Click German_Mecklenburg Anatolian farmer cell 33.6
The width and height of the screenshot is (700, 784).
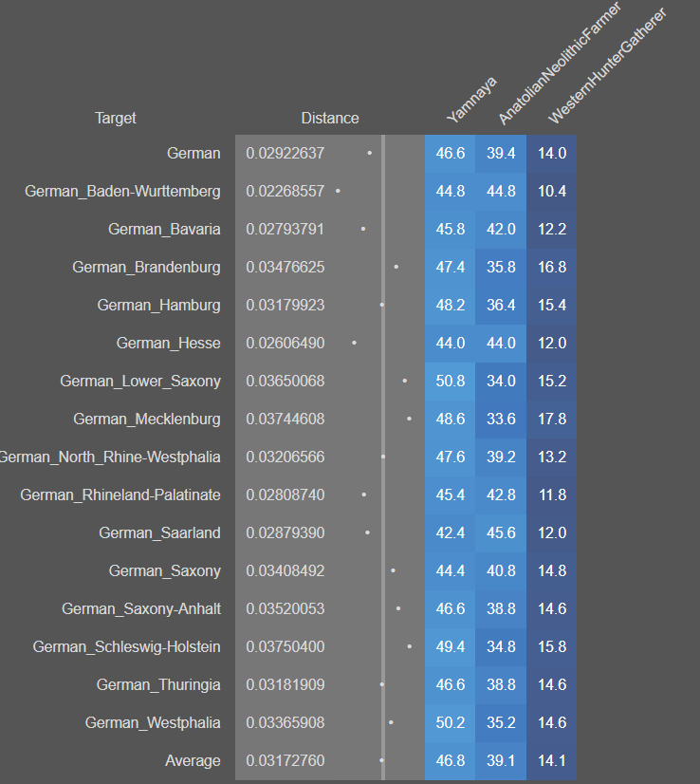(501, 419)
